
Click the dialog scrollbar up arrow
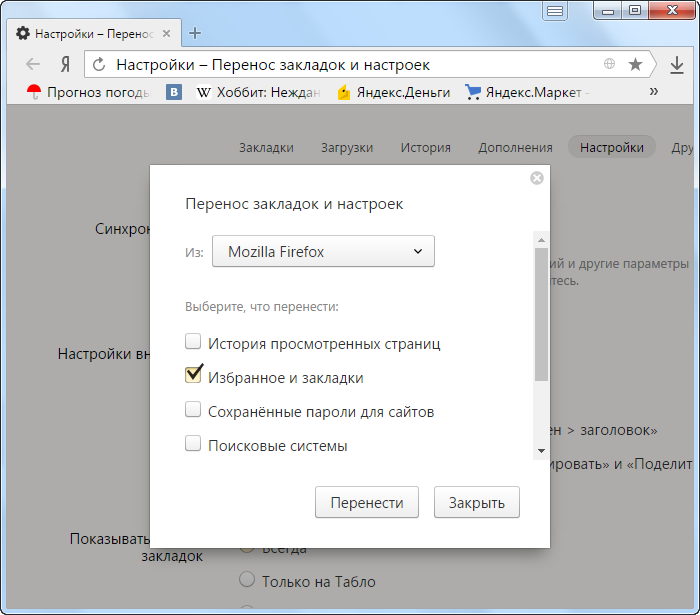[541, 240]
